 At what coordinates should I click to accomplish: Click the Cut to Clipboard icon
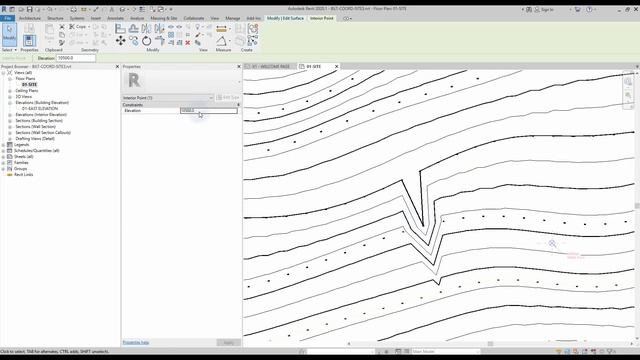tap(62, 27)
